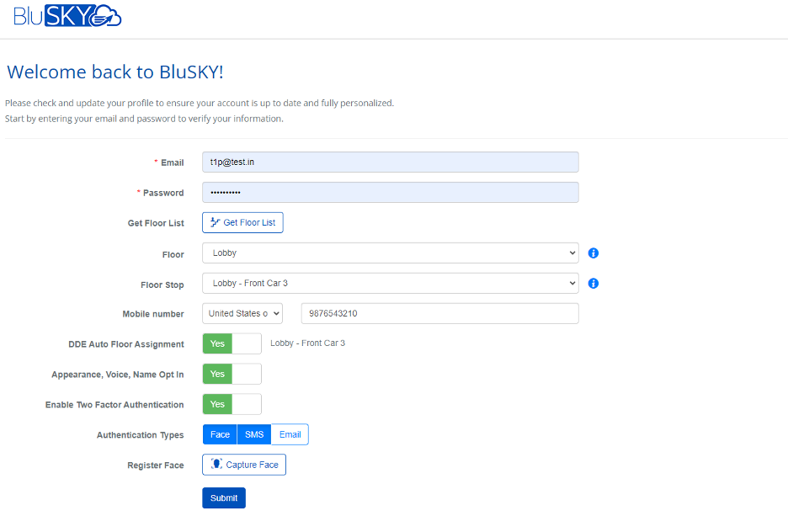Click the BluSKY logo

(67, 16)
